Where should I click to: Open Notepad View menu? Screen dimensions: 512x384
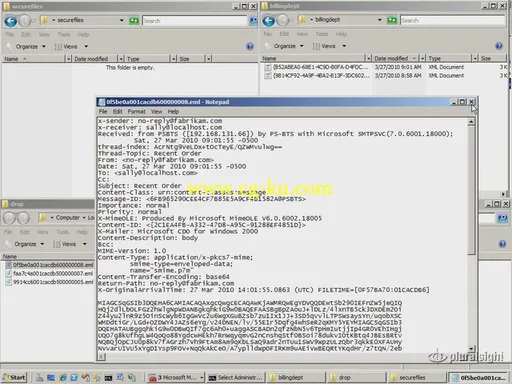[x=156, y=111]
